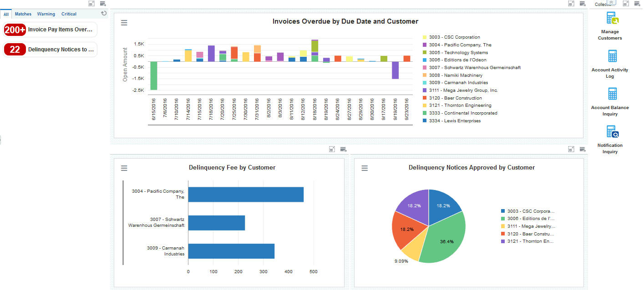Open Delinquency Notices Approved personalize icon

583,149
